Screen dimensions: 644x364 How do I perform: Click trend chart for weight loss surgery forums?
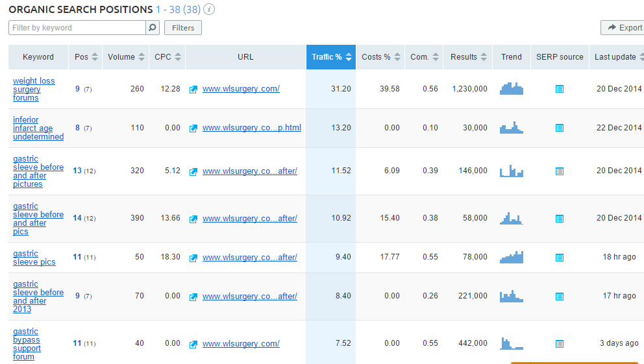click(512, 89)
